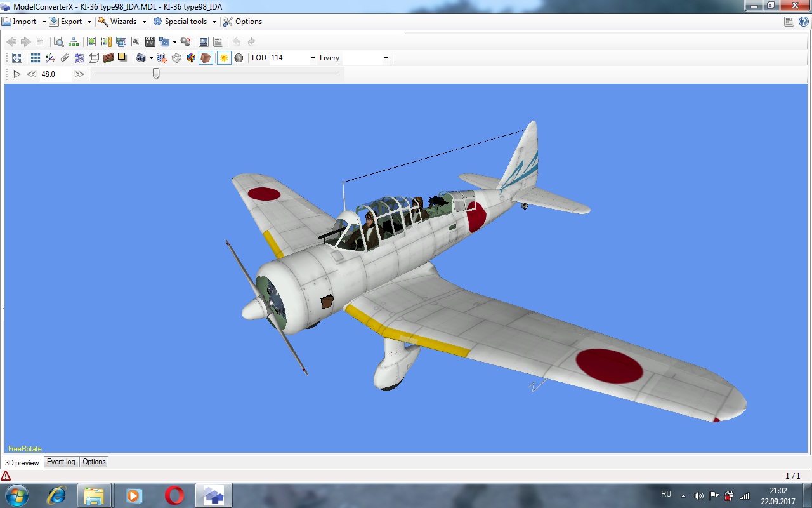Click the blue grid icon
Viewport: 812px width, 508px height.
(36, 58)
